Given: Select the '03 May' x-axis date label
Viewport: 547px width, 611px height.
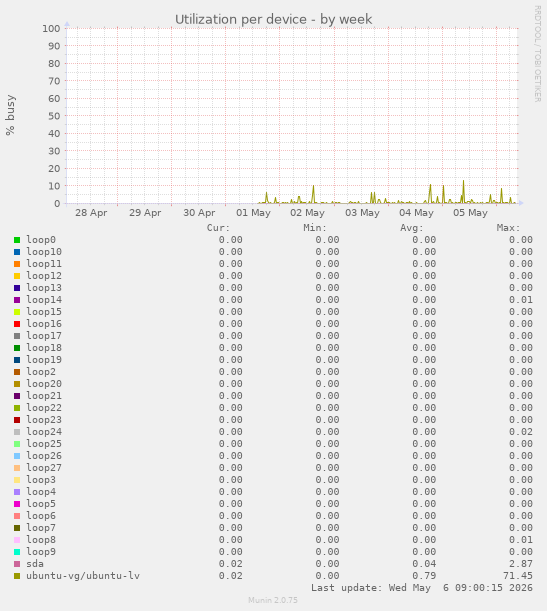Looking at the screenshot, I should [362, 213].
